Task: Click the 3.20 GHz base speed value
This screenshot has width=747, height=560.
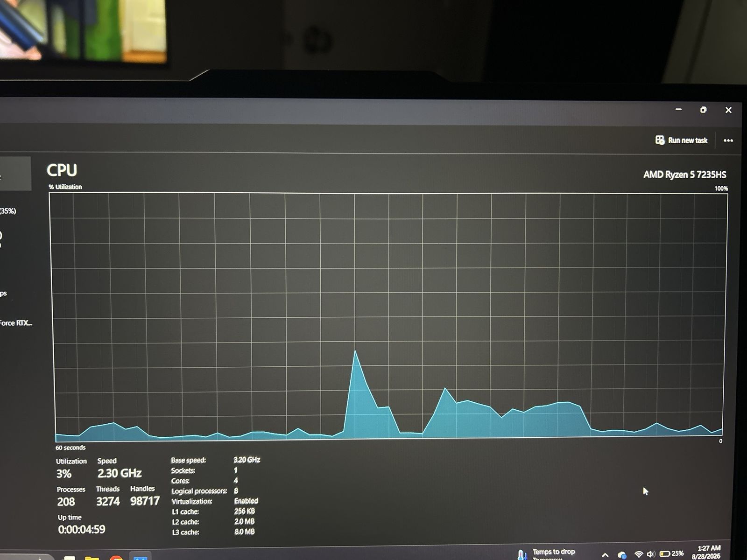Action: pyautogui.click(x=247, y=460)
